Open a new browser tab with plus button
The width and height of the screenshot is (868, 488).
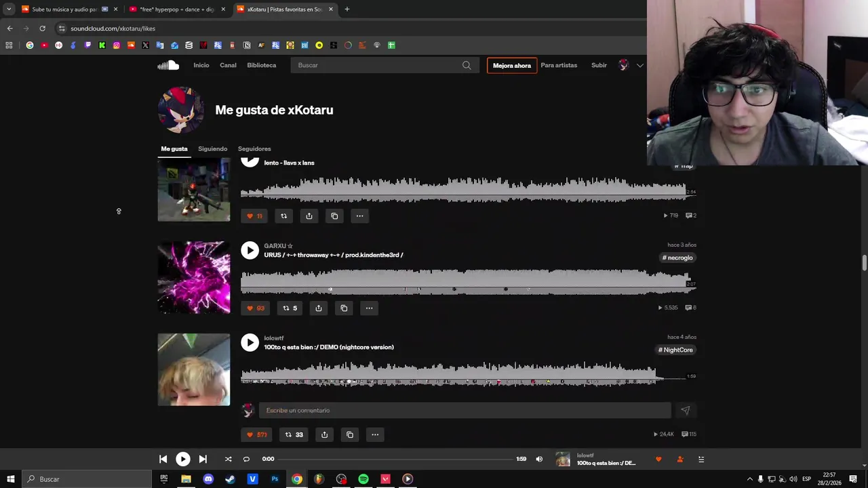347,9
